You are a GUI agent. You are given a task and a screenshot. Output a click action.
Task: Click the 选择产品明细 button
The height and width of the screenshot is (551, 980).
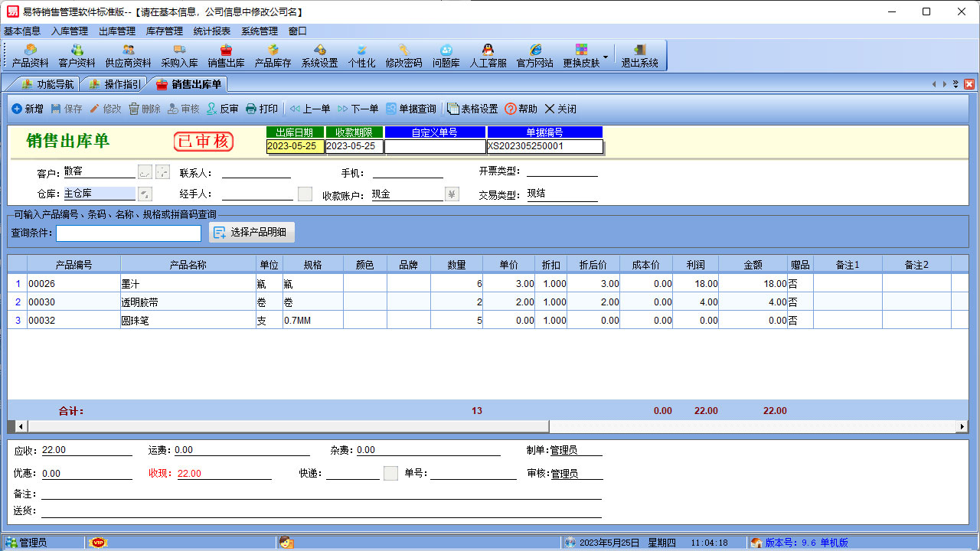[x=252, y=233]
